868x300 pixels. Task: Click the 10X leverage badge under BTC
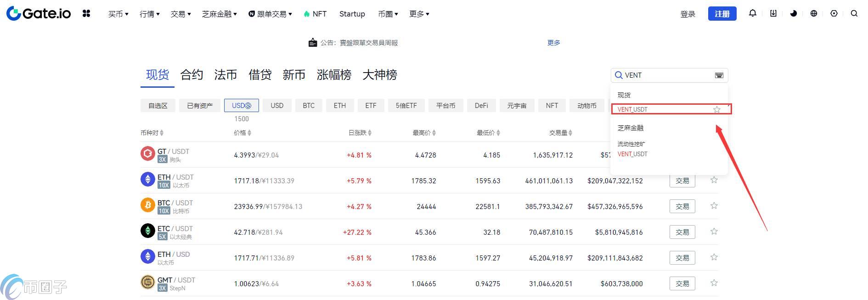pyautogui.click(x=164, y=211)
